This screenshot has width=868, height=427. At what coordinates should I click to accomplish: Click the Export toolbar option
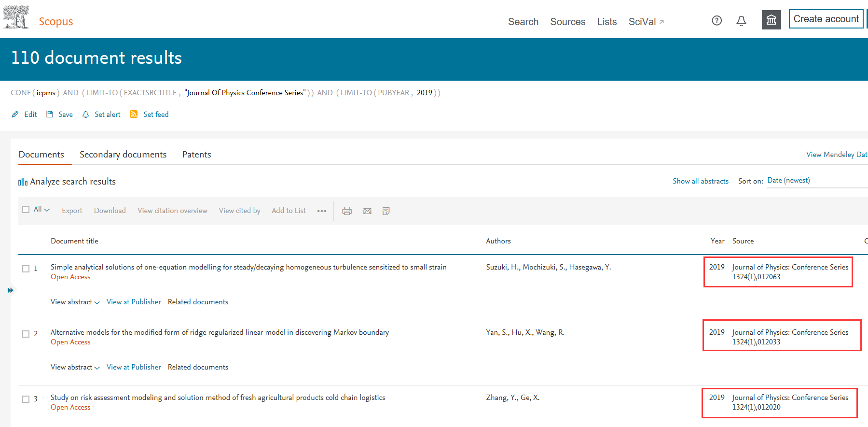point(72,211)
